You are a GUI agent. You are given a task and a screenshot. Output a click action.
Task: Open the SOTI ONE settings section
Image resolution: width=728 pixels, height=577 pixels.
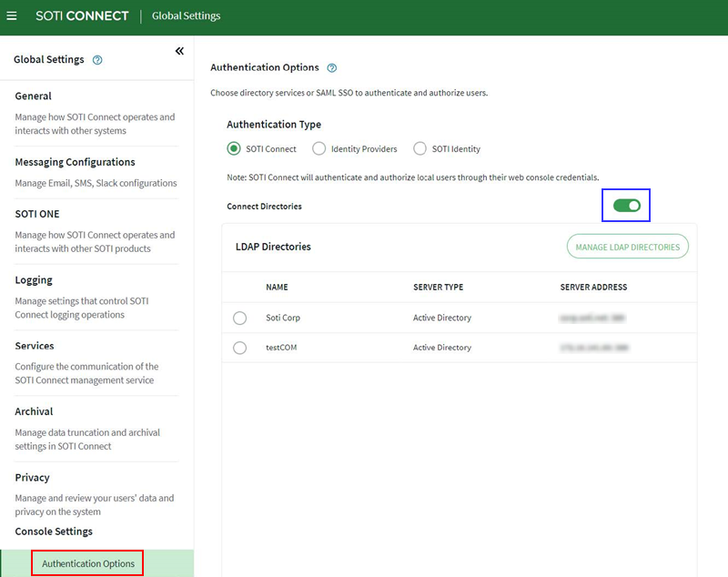[x=37, y=214]
